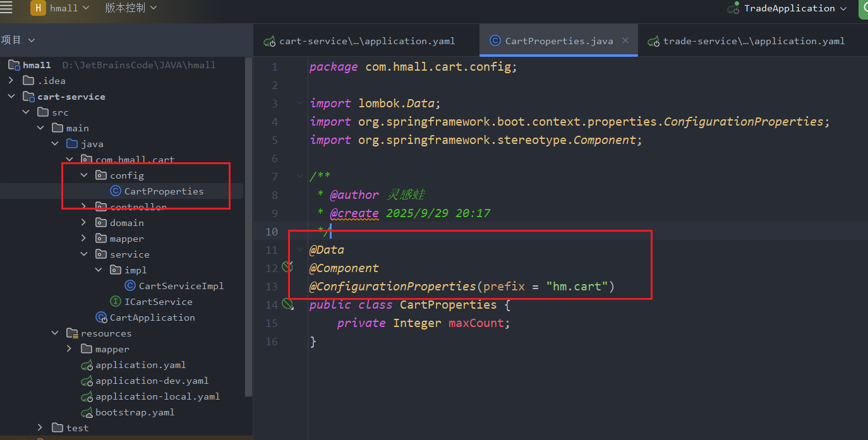
Task: Collapse the service package
Action: pos(84,254)
